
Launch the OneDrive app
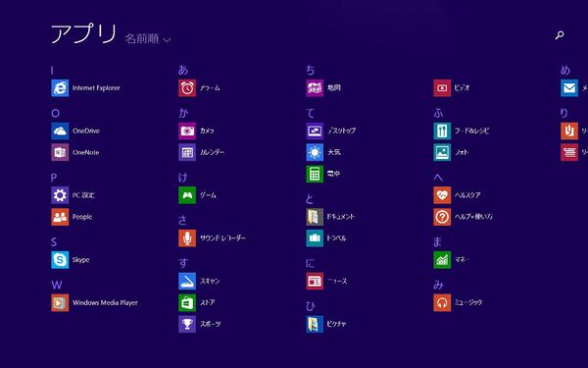pos(75,131)
